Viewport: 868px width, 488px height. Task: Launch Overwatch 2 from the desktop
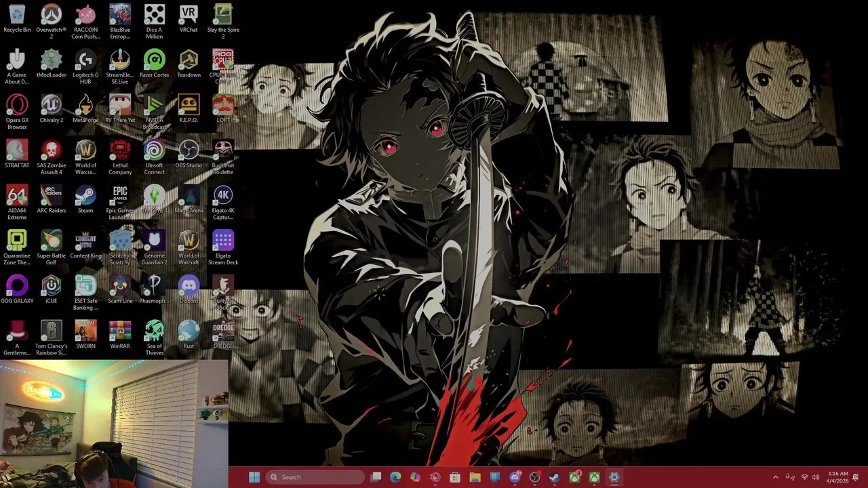click(51, 22)
